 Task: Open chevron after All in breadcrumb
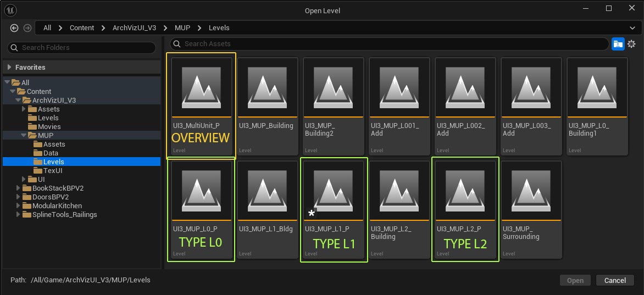click(60, 28)
